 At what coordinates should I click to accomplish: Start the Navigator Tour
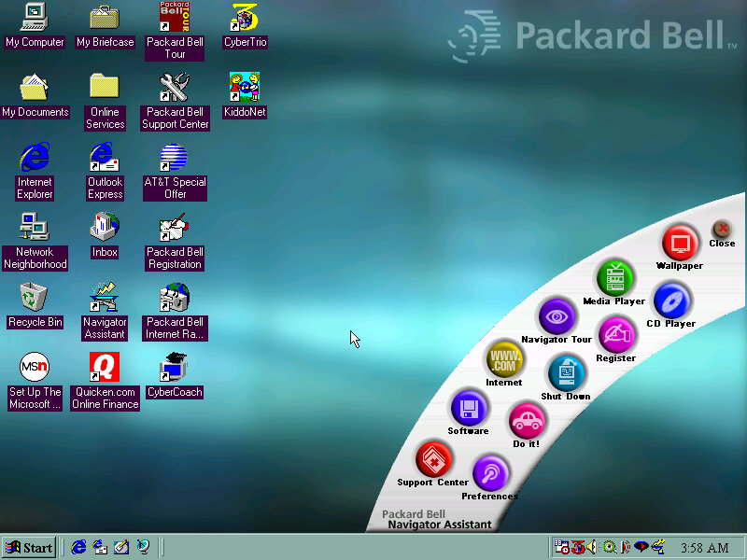click(x=557, y=316)
